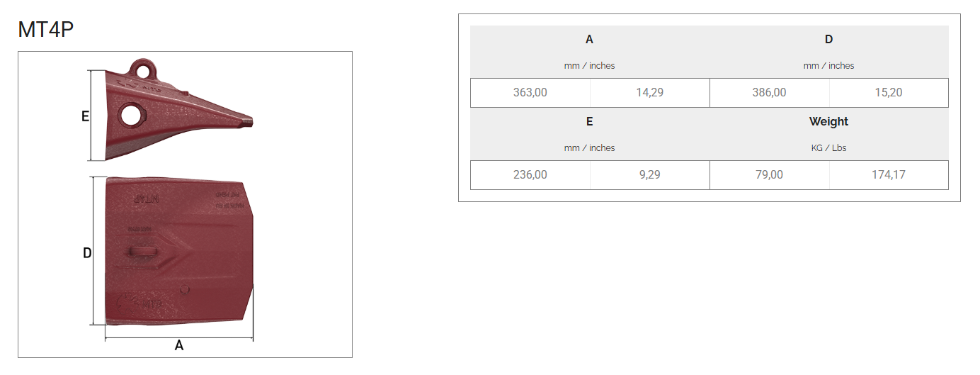980x375 pixels.
Task: Click the MT4P product heading
Action: 46,30
